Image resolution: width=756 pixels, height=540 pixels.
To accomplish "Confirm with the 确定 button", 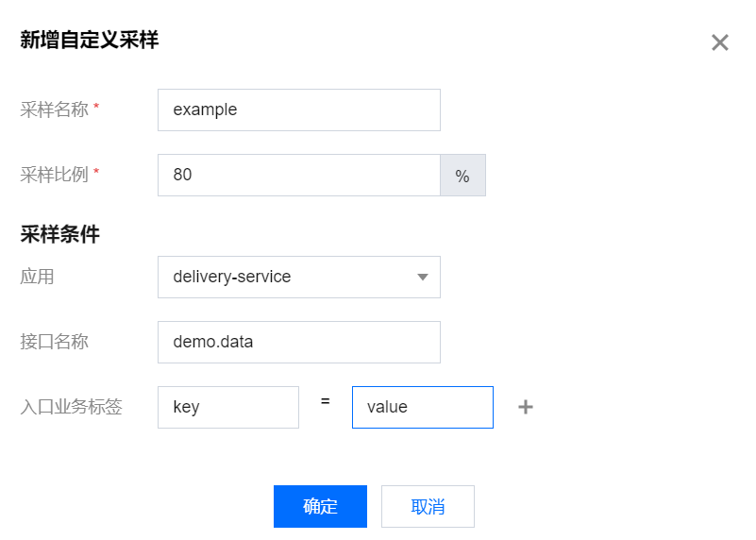I will pyautogui.click(x=320, y=507).
